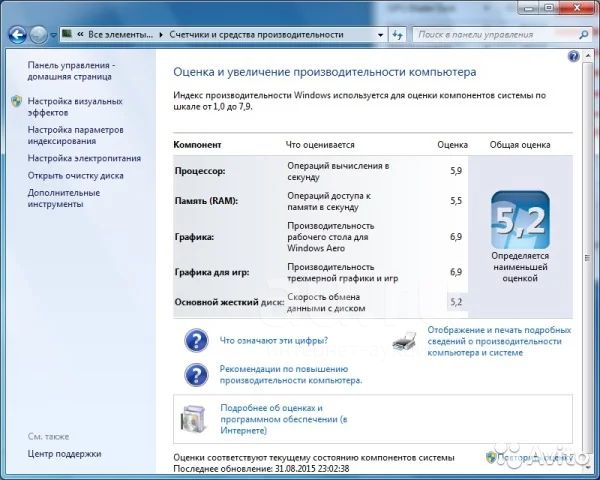Select the "Основной жесткий диск:" row label
Viewport: 600px width, 480px height.
coord(230,302)
